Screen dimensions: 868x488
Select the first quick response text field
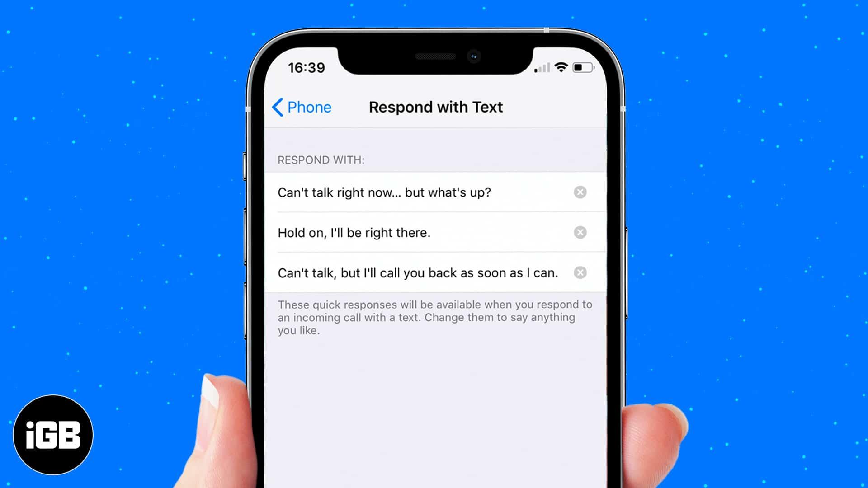point(417,192)
